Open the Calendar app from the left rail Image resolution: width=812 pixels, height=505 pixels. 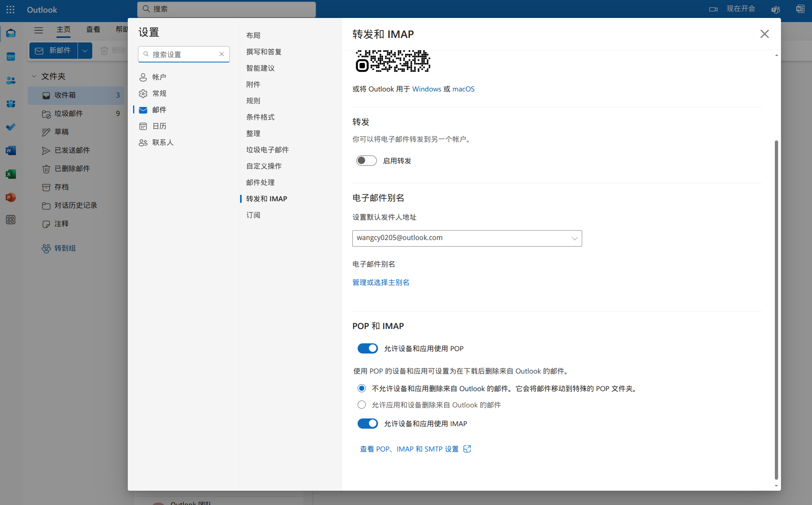[x=11, y=56]
